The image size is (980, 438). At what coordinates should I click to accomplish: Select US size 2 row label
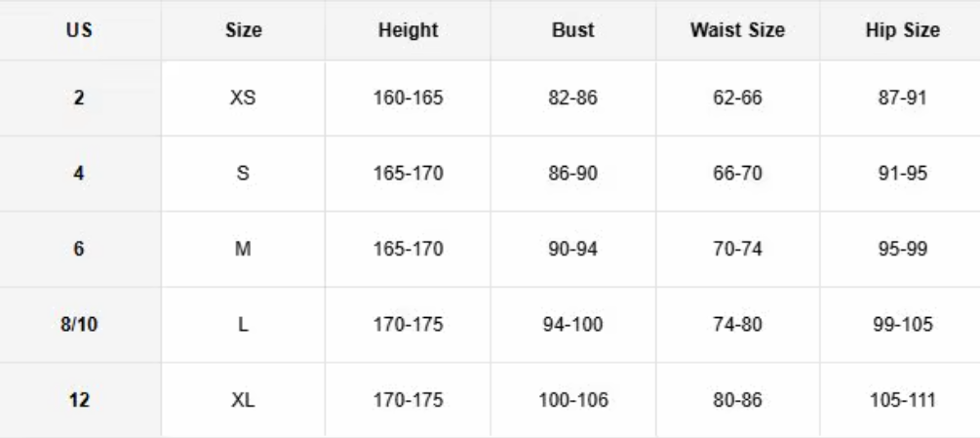79,99
